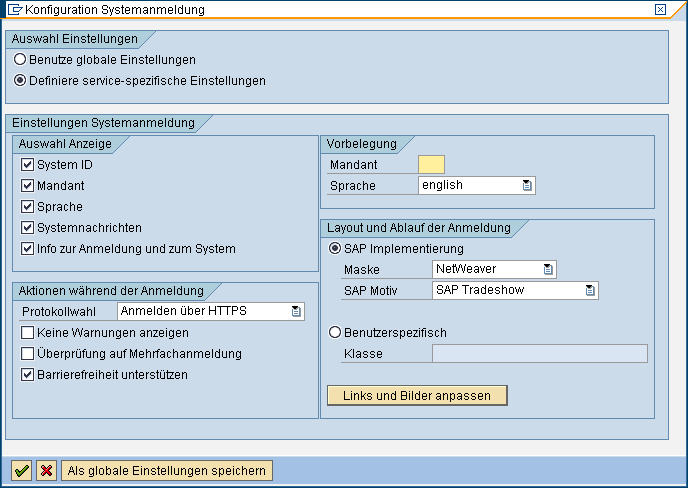Click the Klasse label

click(363, 354)
